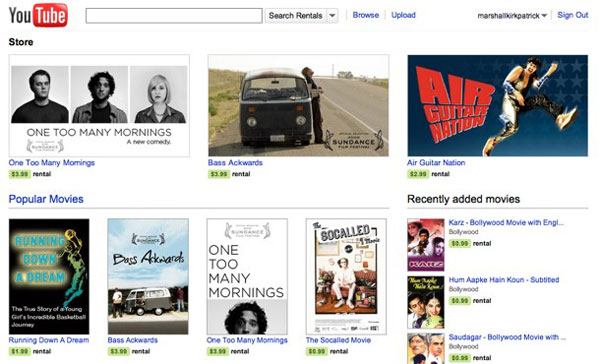
Task: Open the Bass Ackwards van banner image
Action: coord(298,105)
